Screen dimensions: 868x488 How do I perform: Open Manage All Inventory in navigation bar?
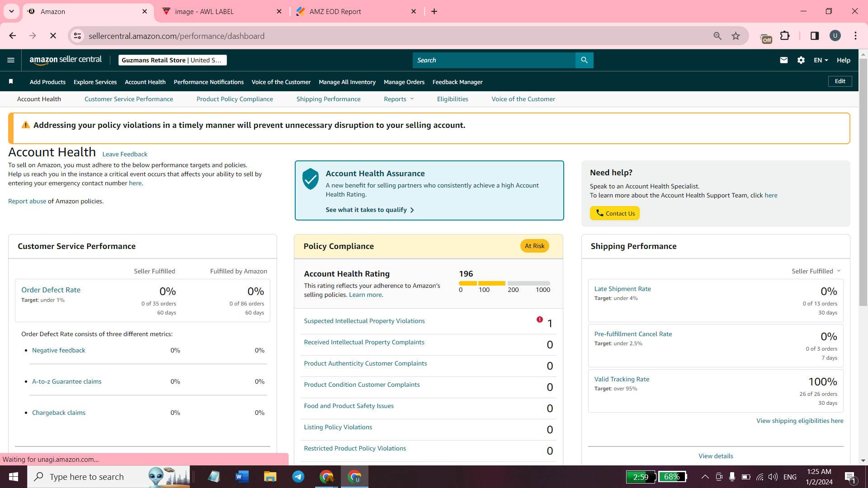click(x=347, y=82)
